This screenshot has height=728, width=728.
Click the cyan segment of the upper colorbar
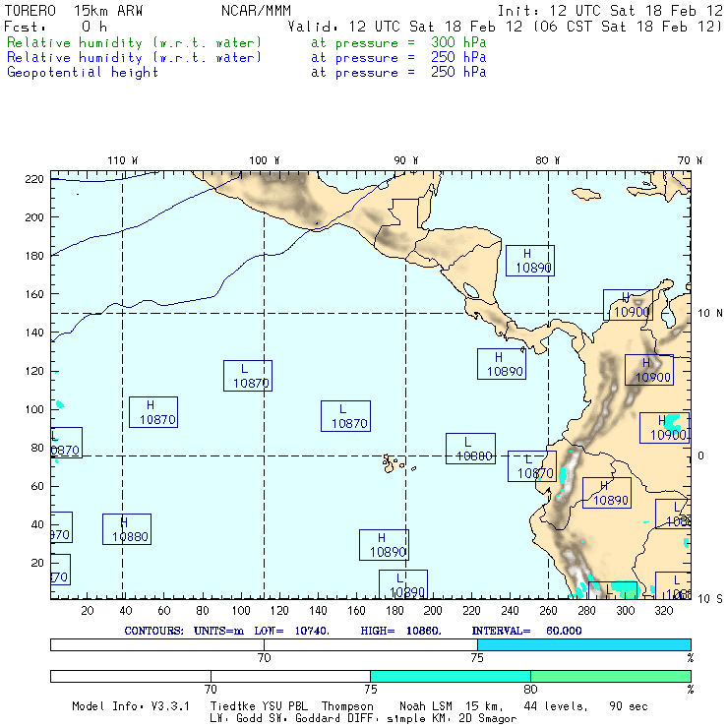pyautogui.click(x=584, y=644)
